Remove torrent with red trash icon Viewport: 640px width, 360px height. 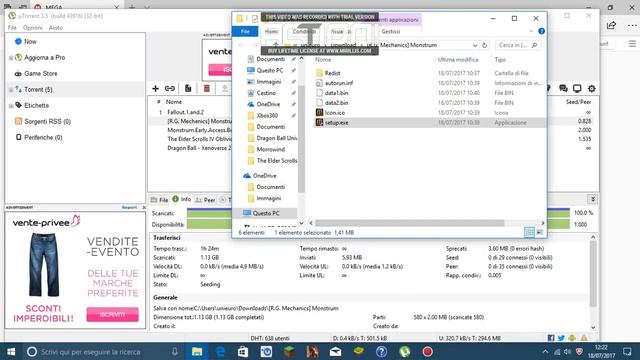pos(207,88)
